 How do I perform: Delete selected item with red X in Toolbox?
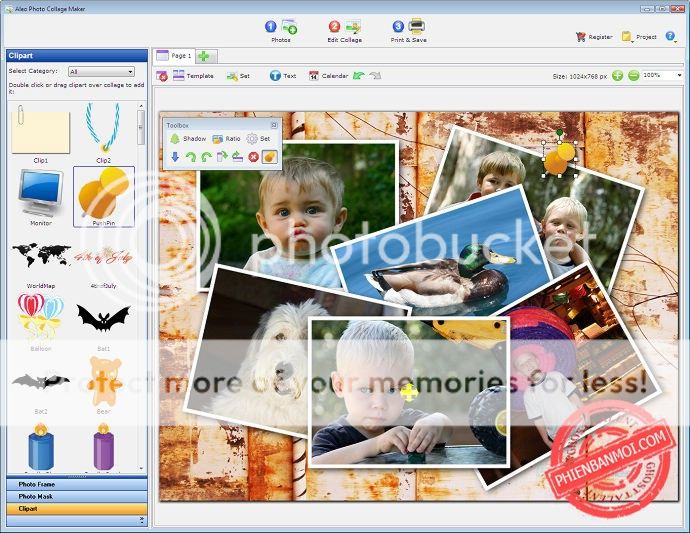tap(253, 157)
